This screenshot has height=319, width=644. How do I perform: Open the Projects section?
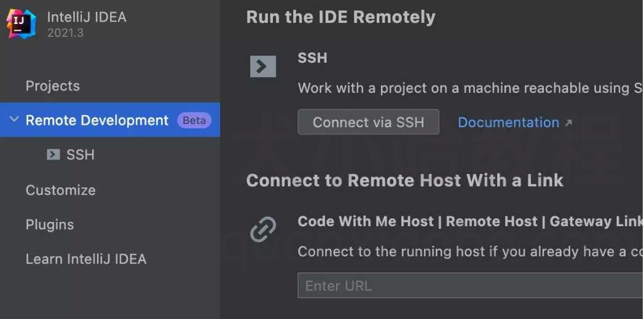53,86
